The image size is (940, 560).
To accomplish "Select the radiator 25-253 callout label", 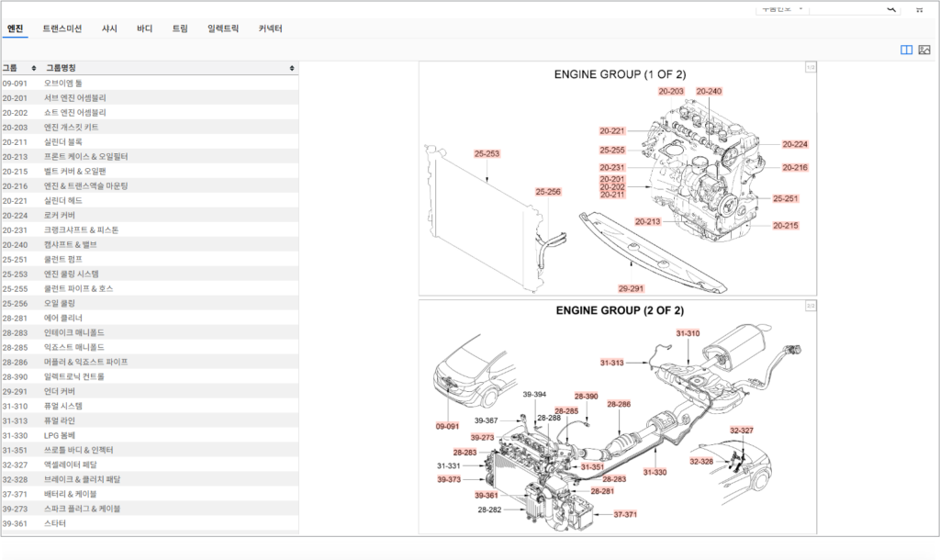I will tap(487, 153).
